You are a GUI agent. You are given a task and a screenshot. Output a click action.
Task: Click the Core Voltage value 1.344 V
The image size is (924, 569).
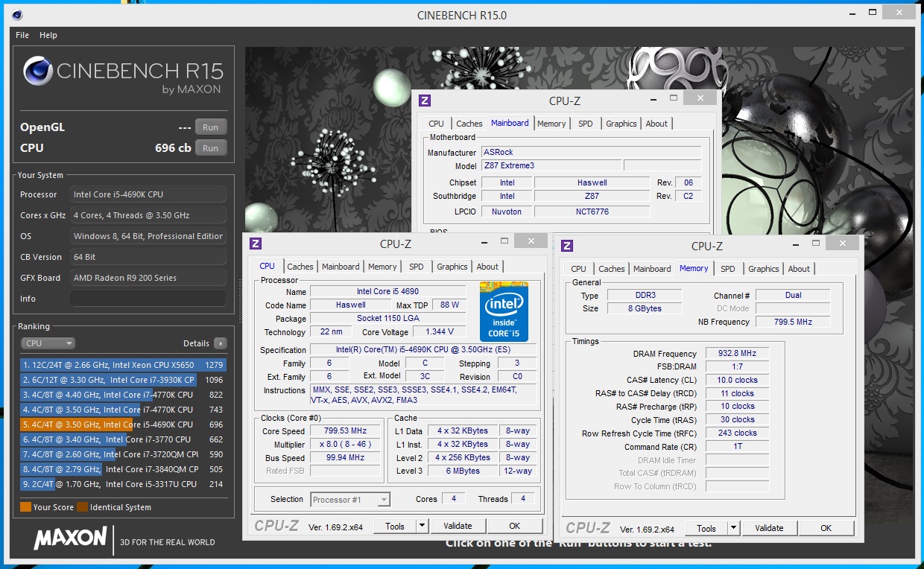point(439,331)
